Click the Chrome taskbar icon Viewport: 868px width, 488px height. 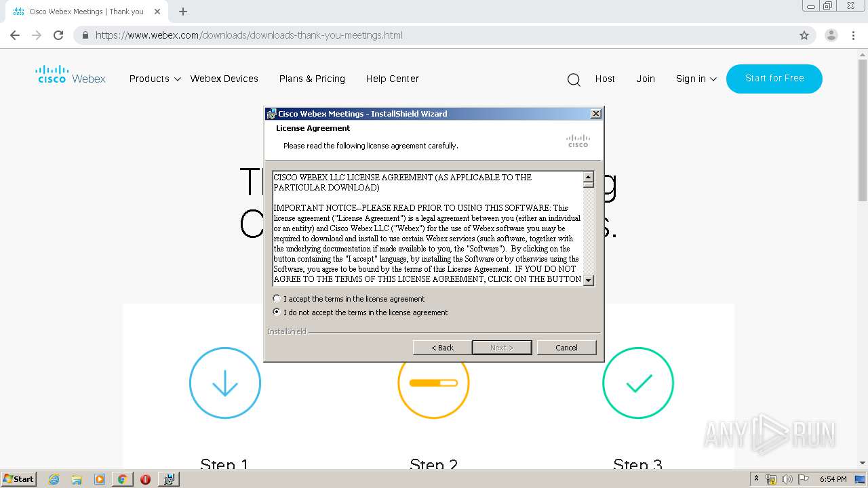click(122, 479)
